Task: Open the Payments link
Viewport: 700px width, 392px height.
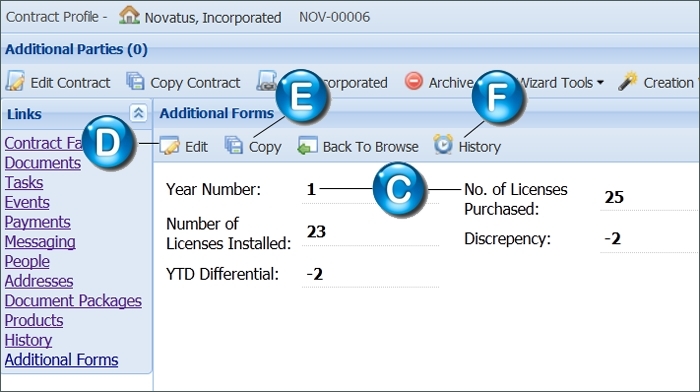Action: tap(38, 222)
